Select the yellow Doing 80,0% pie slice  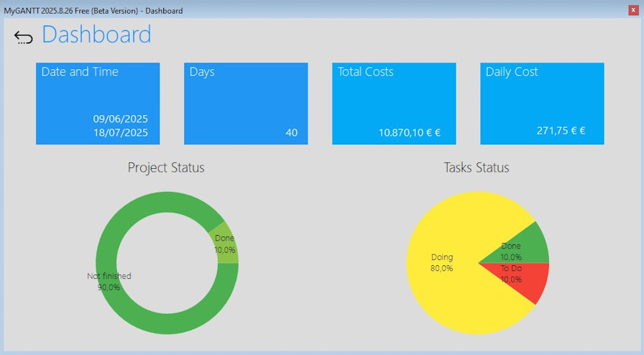(x=441, y=263)
